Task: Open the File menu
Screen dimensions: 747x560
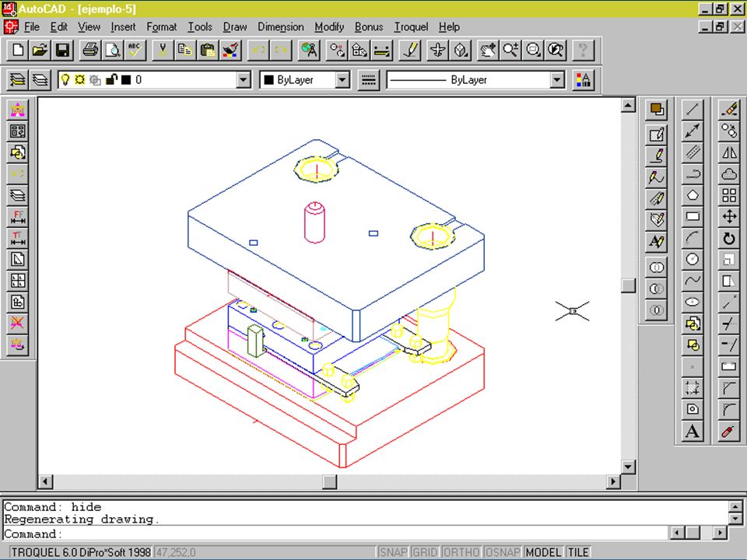Action: pyautogui.click(x=31, y=27)
